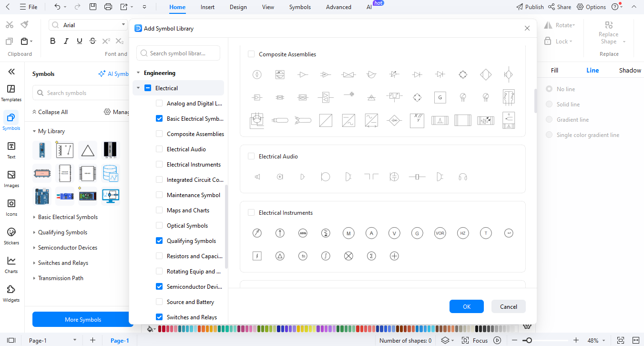The height and width of the screenshot is (346, 644).
Task: Click the Cut scissors icon
Action: (x=10, y=25)
